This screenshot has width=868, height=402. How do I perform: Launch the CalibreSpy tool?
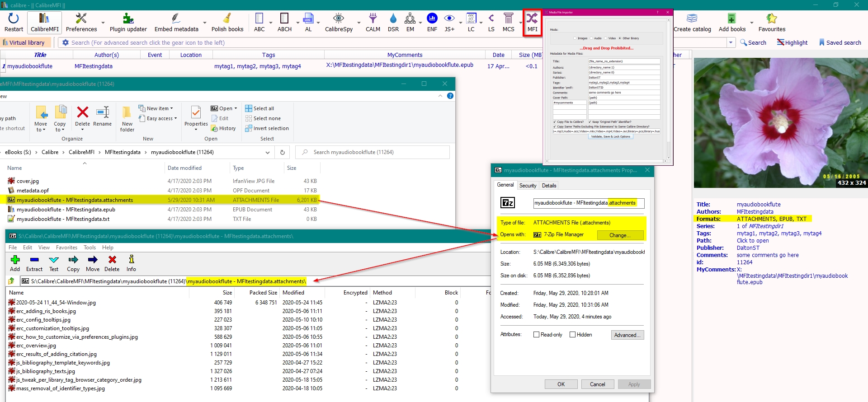click(338, 22)
